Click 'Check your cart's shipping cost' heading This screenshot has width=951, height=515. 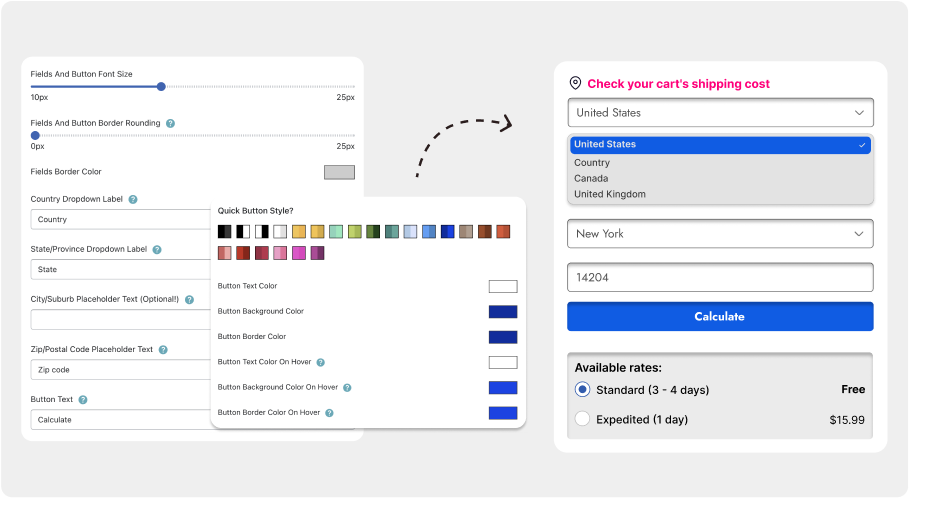[679, 84]
